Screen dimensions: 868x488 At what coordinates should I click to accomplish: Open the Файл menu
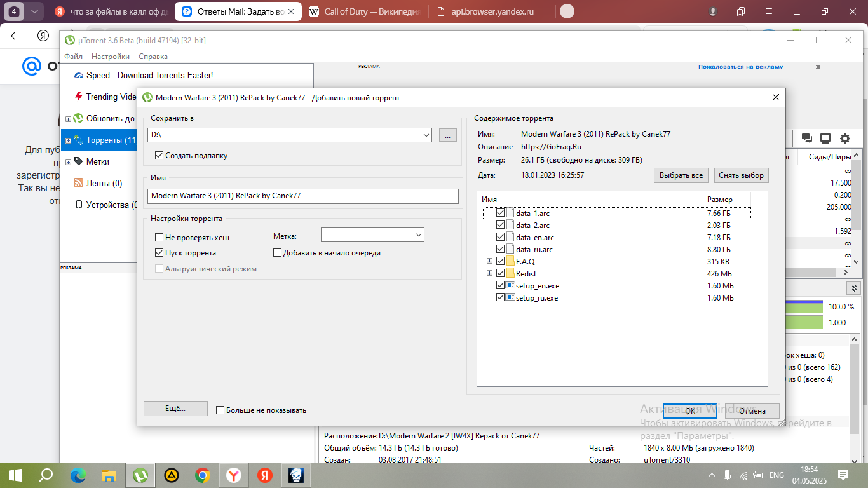(x=74, y=57)
